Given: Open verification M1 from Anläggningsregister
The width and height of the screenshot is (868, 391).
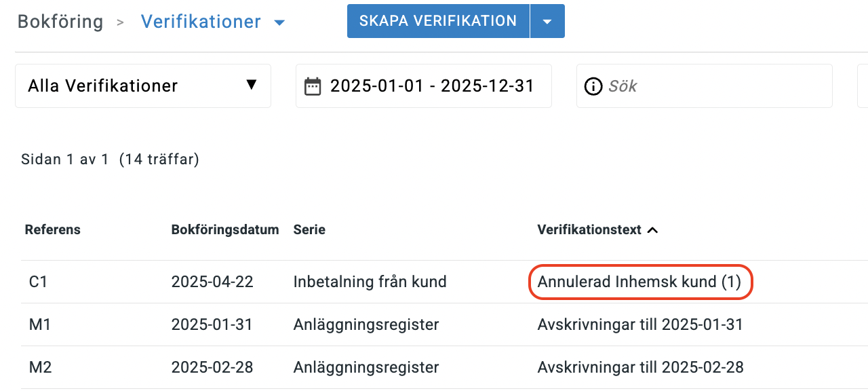Looking at the screenshot, I should 40,324.
